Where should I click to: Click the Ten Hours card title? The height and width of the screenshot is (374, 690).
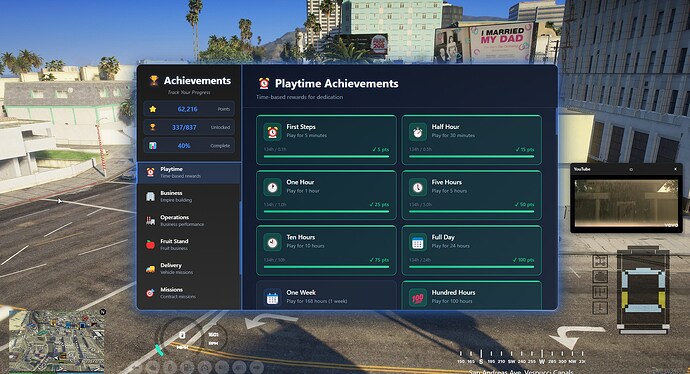pyautogui.click(x=301, y=237)
